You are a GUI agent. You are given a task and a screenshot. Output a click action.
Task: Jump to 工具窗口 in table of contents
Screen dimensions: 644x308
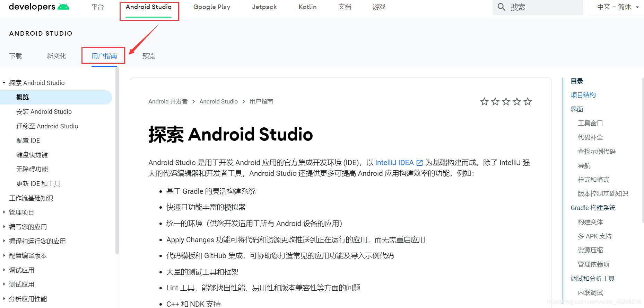click(590, 123)
